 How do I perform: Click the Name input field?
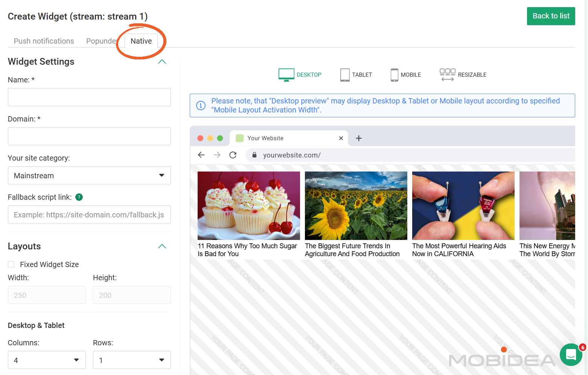pyautogui.click(x=89, y=97)
